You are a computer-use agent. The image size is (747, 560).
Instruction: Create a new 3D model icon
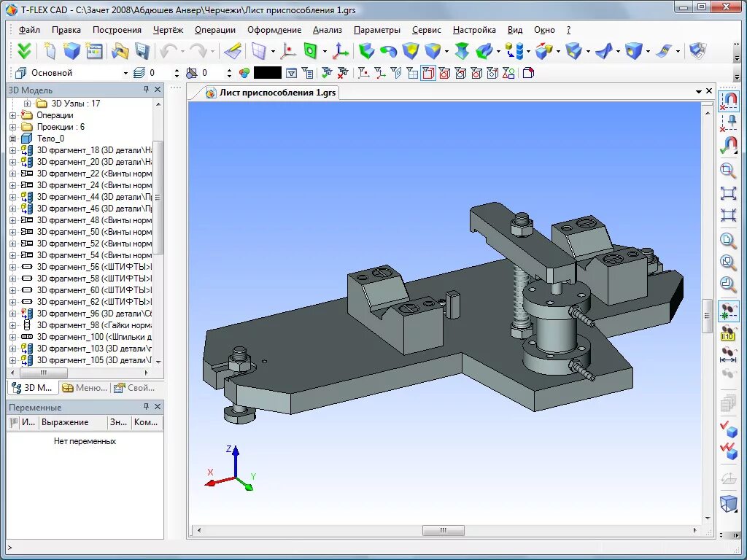72,50
